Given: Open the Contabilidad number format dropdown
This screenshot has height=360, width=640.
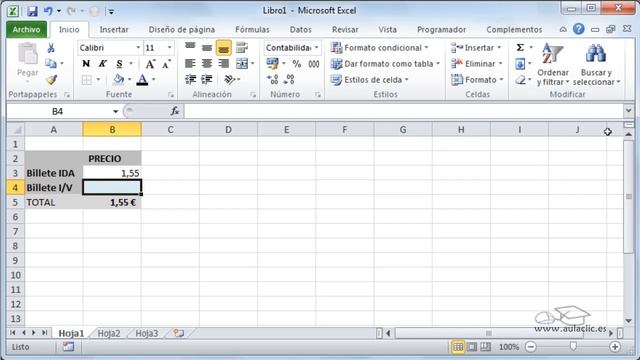Looking at the screenshot, I should [316, 48].
